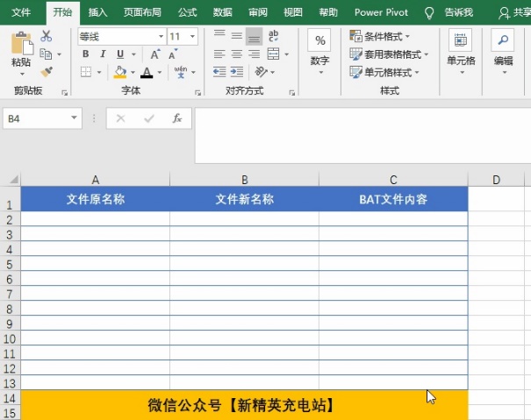Toggle bold formatting
The height and width of the screenshot is (420, 531).
pos(86,54)
